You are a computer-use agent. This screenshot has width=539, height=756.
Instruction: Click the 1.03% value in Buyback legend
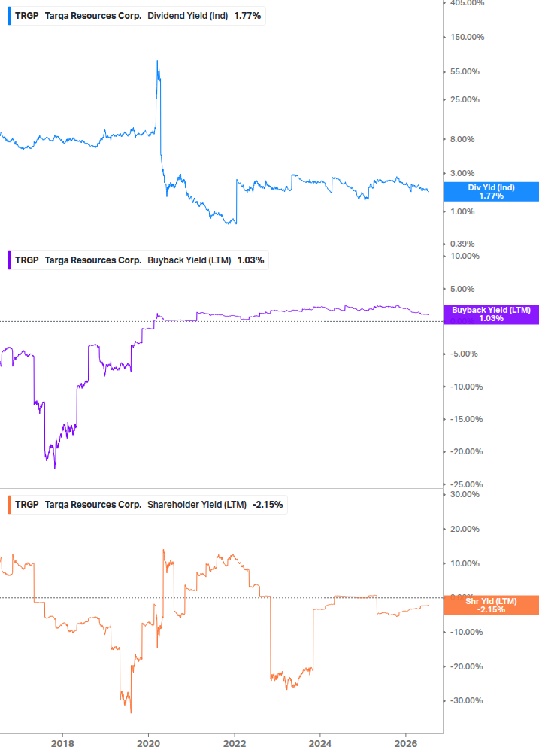tap(250, 260)
